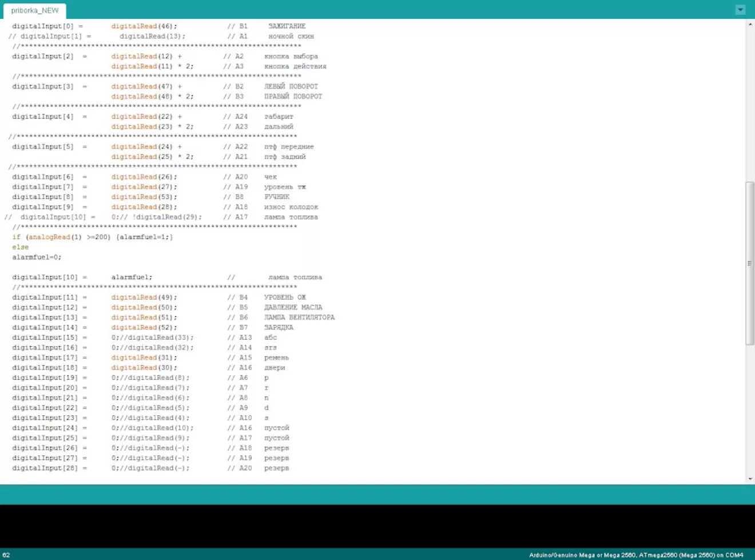Click the editor scrollbar up arrow

pos(750,25)
